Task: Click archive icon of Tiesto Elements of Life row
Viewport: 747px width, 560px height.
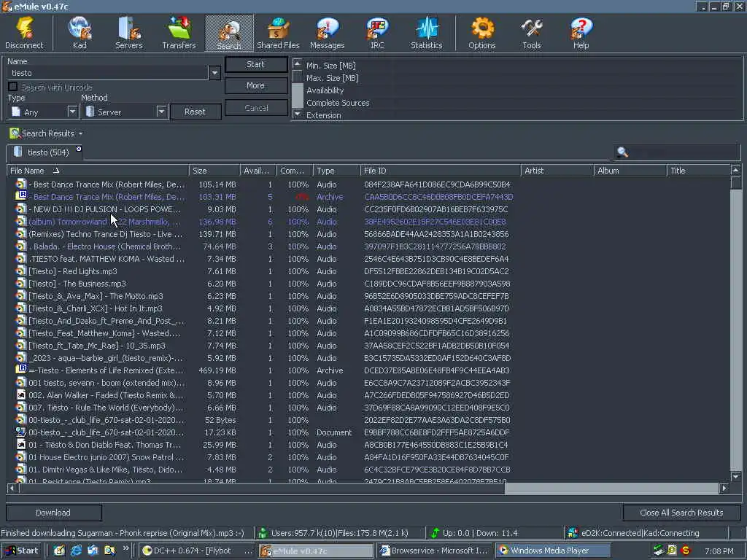Action: [x=21, y=370]
